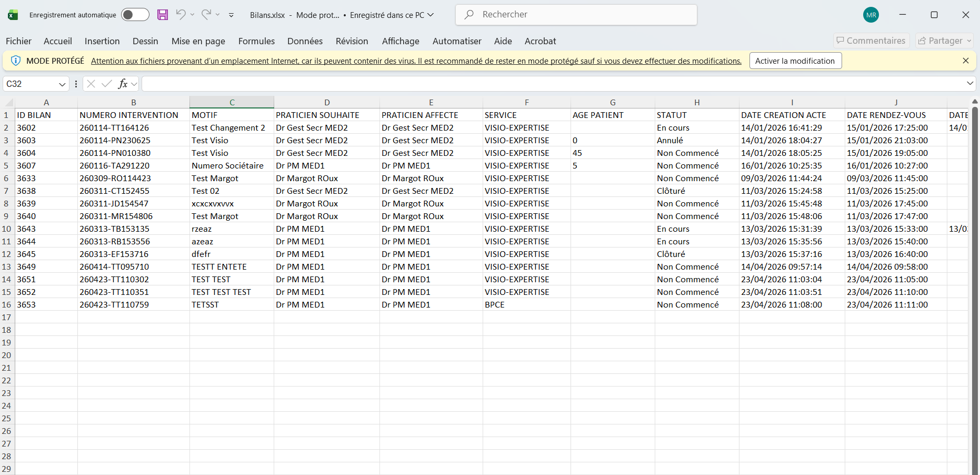Click ID BILAN cell '3649'
Screen dimensions: 980x475
pyautogui.click(x=46, y=266)
